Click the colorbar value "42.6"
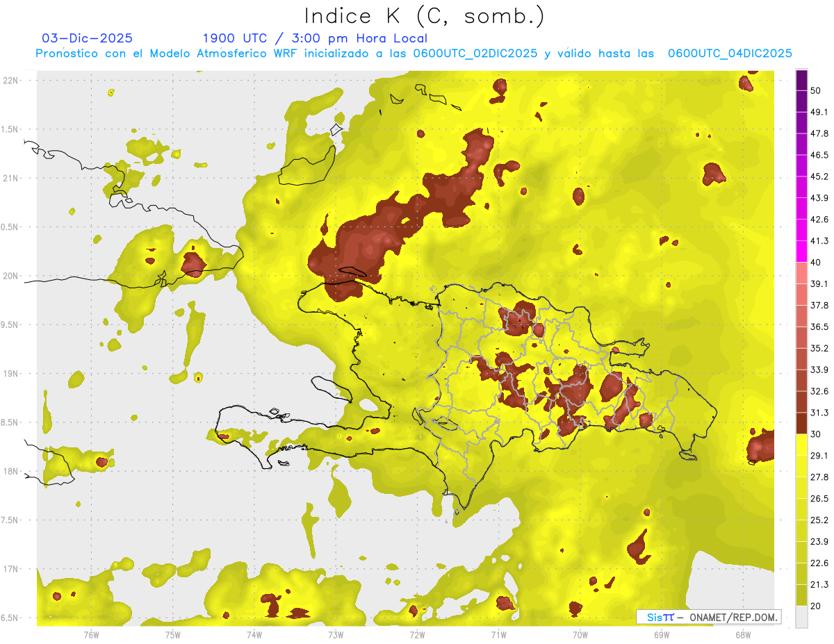Image resolution: width=834 pixels, height=644 pixels. point(819,220)
